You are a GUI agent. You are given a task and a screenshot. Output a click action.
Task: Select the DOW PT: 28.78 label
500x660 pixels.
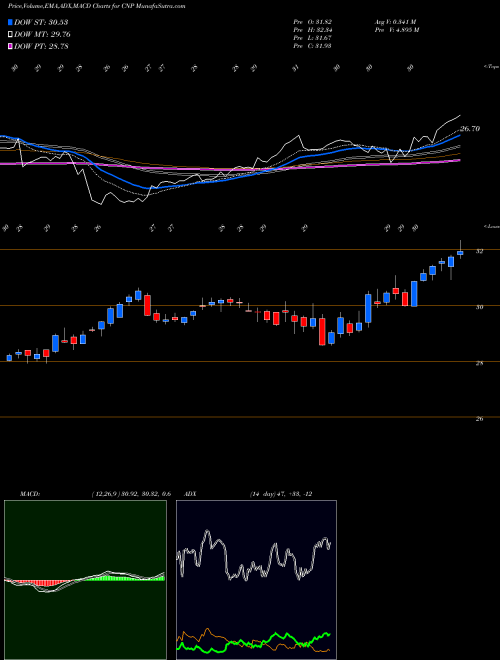click(x=41, y=46)
